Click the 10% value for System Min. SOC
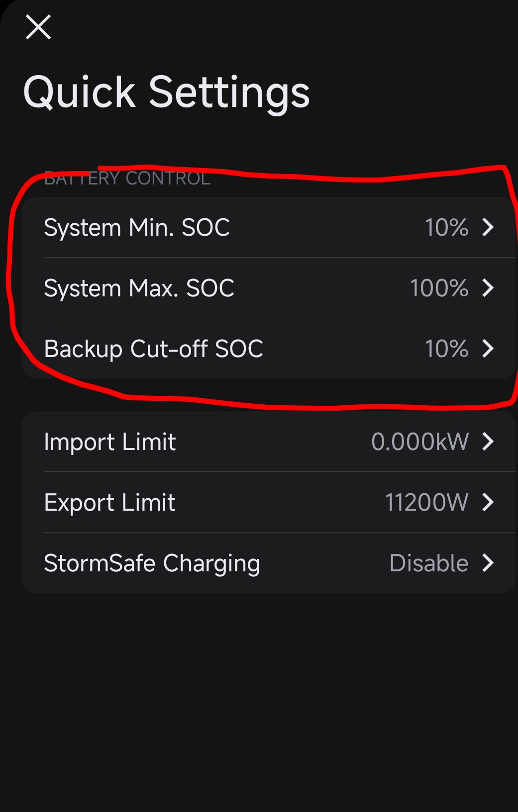518x812 pixels. coord(446,228)
